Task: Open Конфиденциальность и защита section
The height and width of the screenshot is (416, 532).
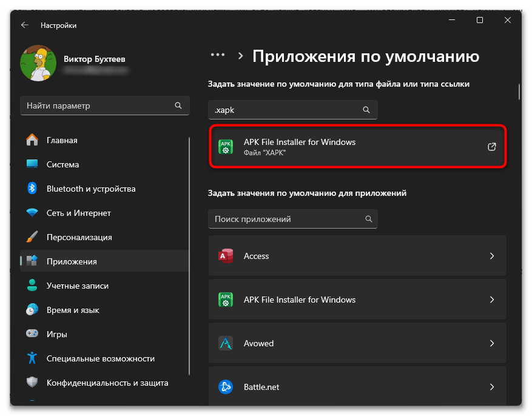Action: (104, 383)
